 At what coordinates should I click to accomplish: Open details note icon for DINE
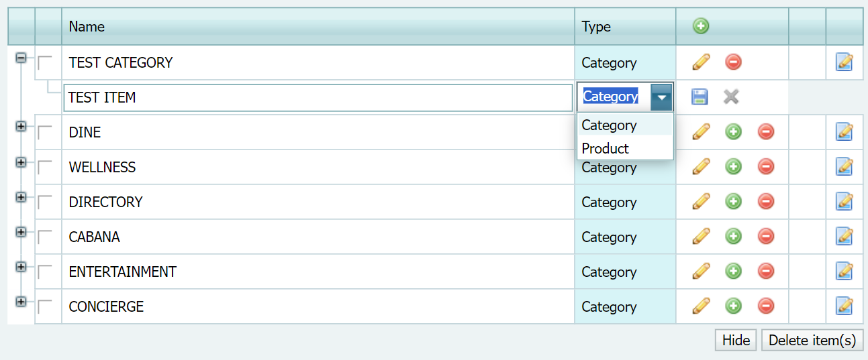tap(845, 132)
